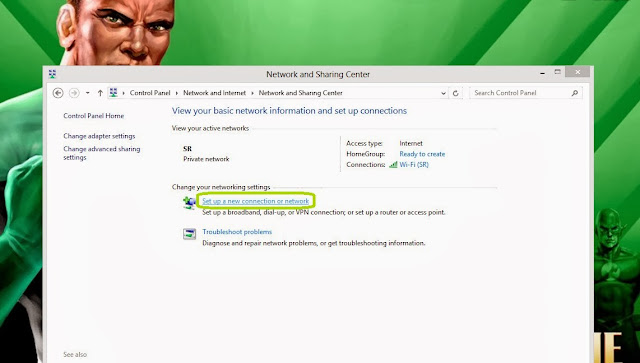640x363 pixels.
Task: Expand chevron before Control Panel breadcrumb
Action: click(x=124, y=93)
